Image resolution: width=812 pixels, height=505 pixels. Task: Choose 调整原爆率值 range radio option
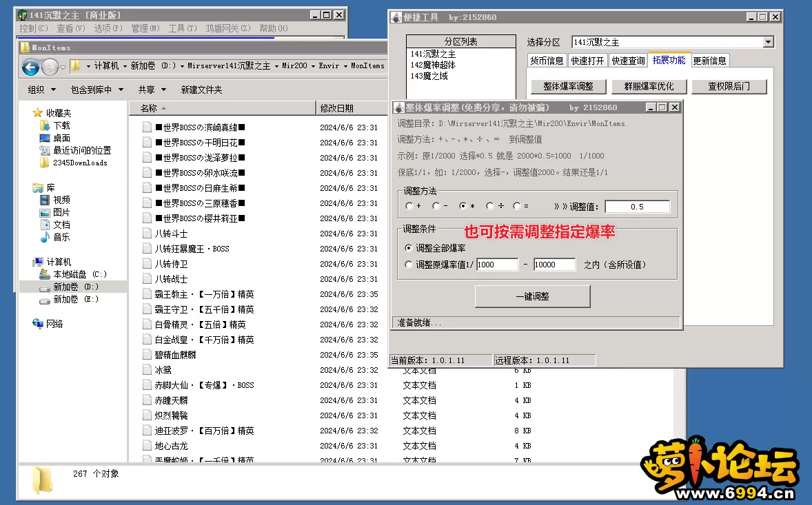coord(409,265)
